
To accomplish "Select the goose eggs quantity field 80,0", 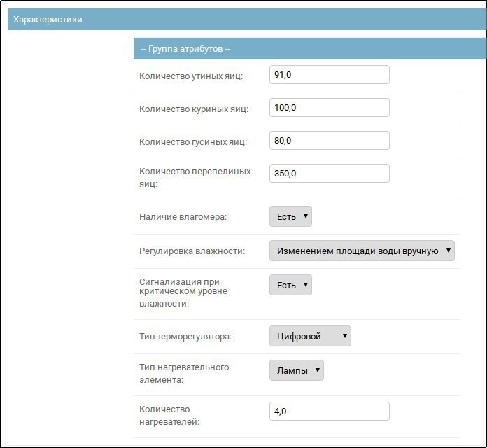I will 330,141.
